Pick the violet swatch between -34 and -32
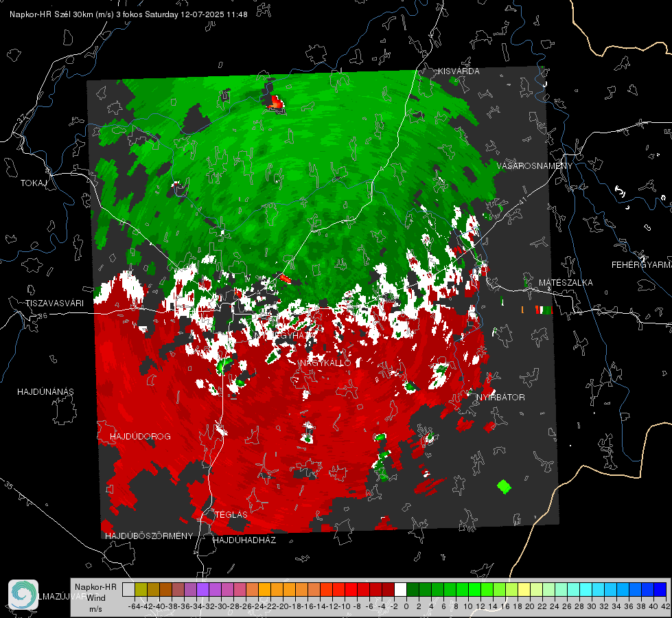 tap(202, 589)
